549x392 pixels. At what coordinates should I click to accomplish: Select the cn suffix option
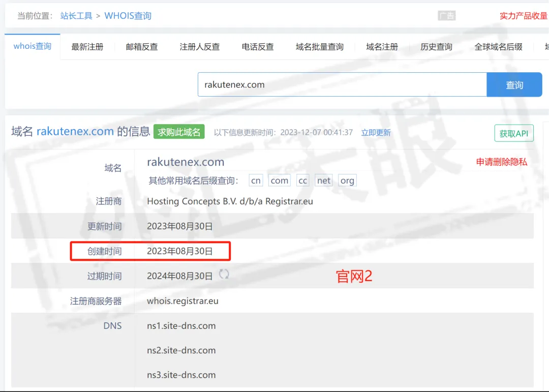256,180
